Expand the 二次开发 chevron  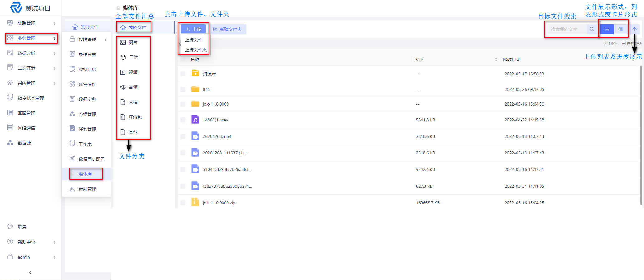[55, 69]
